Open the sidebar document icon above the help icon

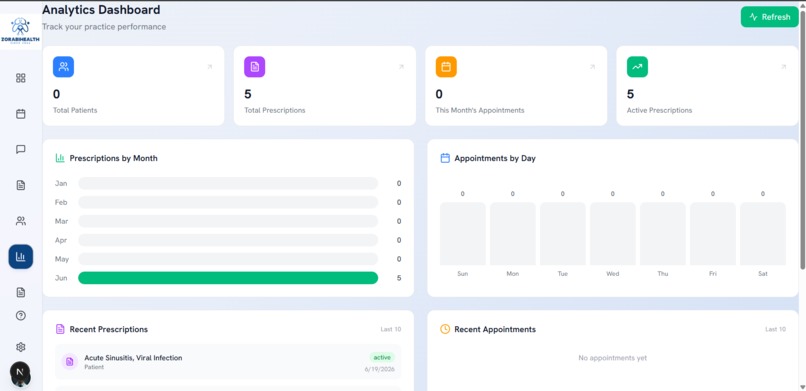click(x=21, y=292)
